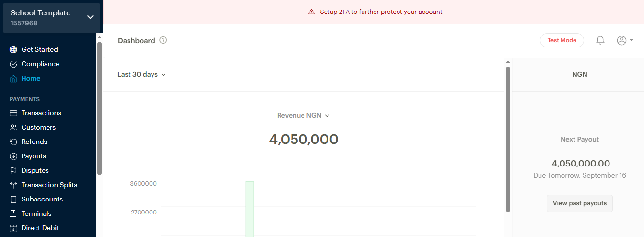This screenshot has height=237, width=644.
Task: Click the Compliance checkmark icon
Action: pos(13,64)
